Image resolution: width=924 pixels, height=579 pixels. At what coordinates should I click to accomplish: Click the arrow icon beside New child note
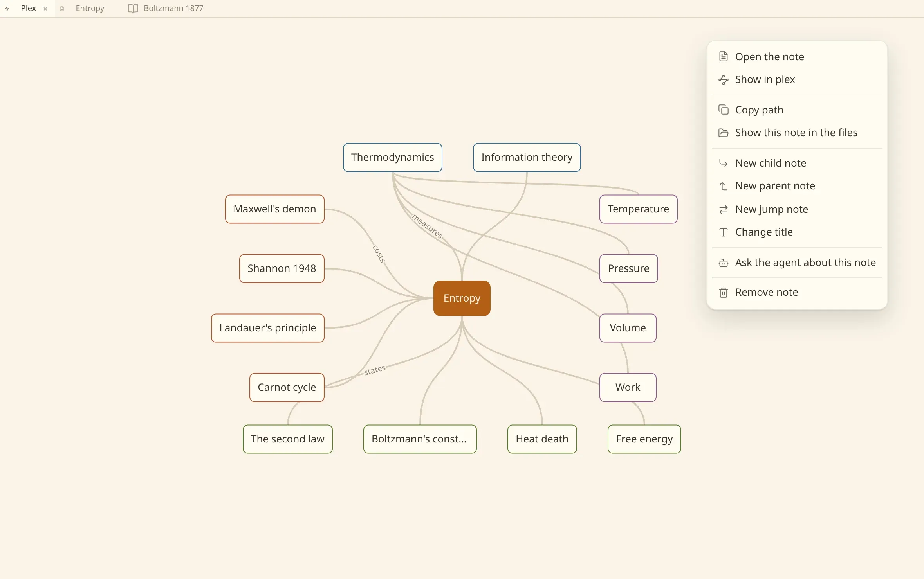(x=723, y=163)
